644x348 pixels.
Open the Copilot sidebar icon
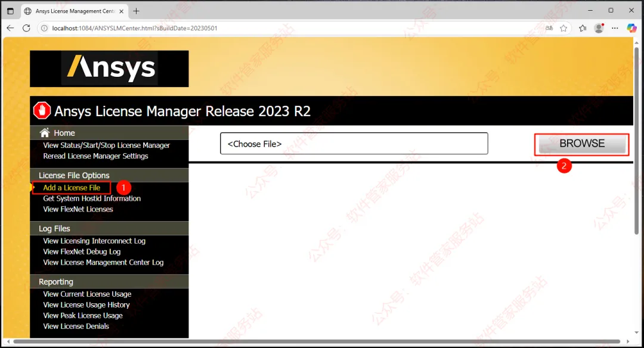coord(631,28)
